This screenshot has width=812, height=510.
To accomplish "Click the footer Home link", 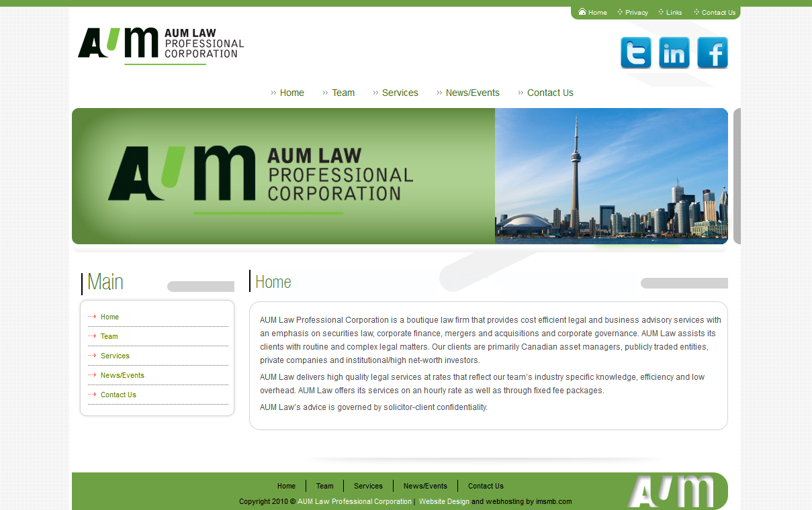I will [286, 486].
